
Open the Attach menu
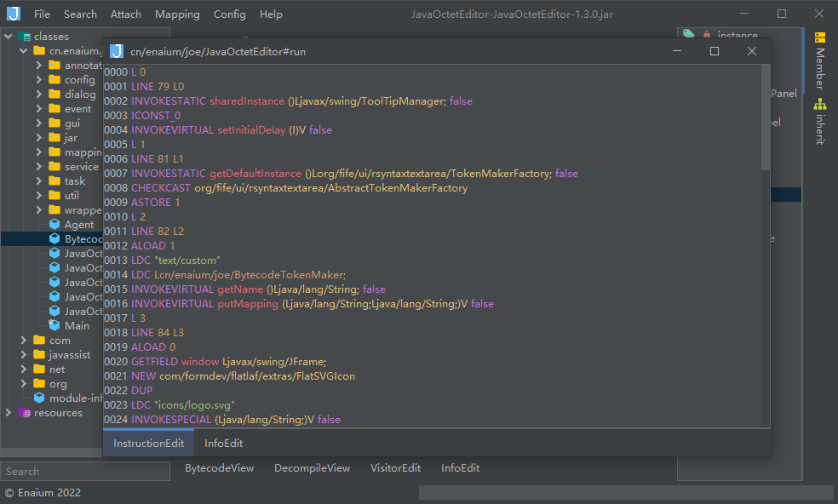127,14
